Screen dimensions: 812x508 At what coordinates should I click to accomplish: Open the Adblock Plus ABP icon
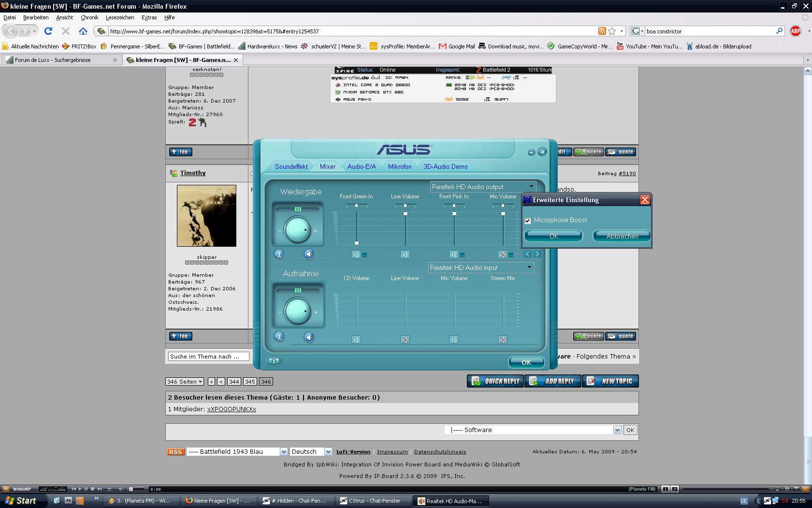795,31
